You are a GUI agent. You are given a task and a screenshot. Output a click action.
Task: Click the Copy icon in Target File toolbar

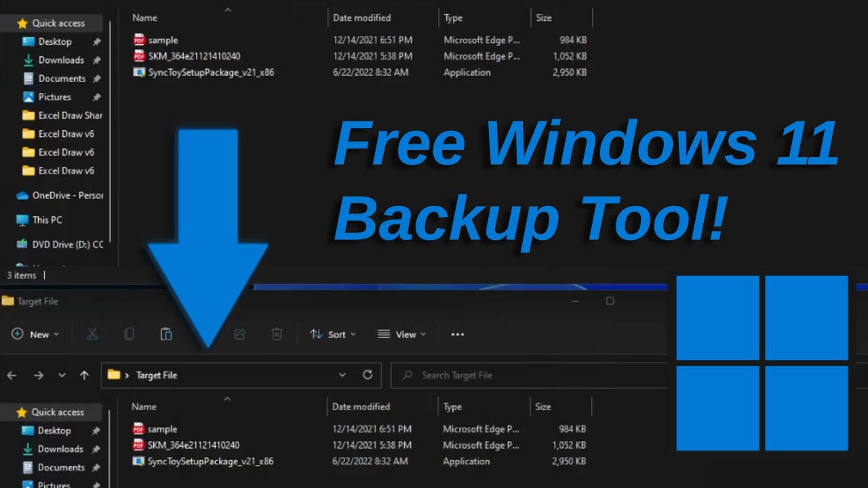129,334
